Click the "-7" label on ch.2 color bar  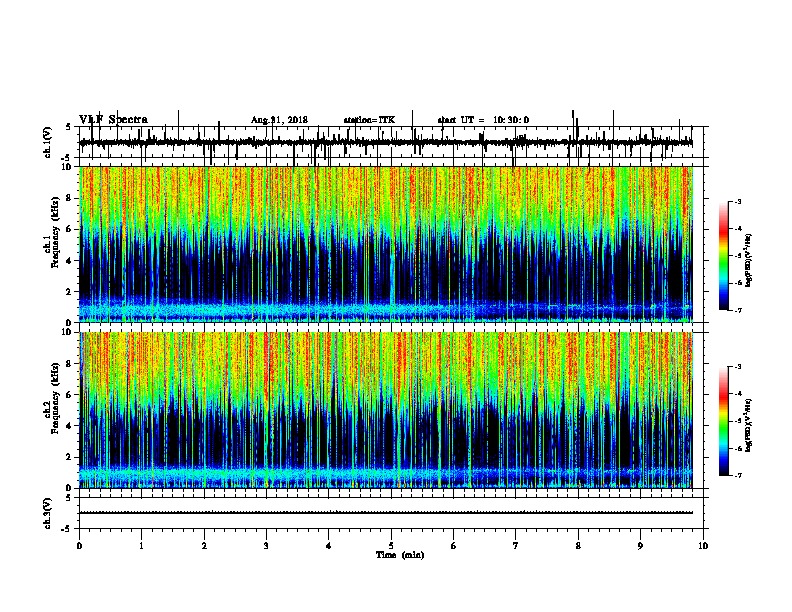(x=737, y=475)
